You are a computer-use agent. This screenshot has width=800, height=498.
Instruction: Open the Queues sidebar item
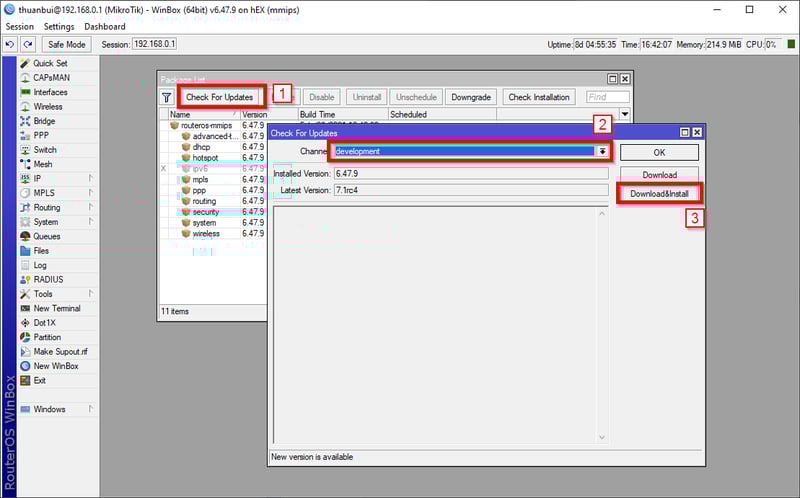(x=47, y=236)
